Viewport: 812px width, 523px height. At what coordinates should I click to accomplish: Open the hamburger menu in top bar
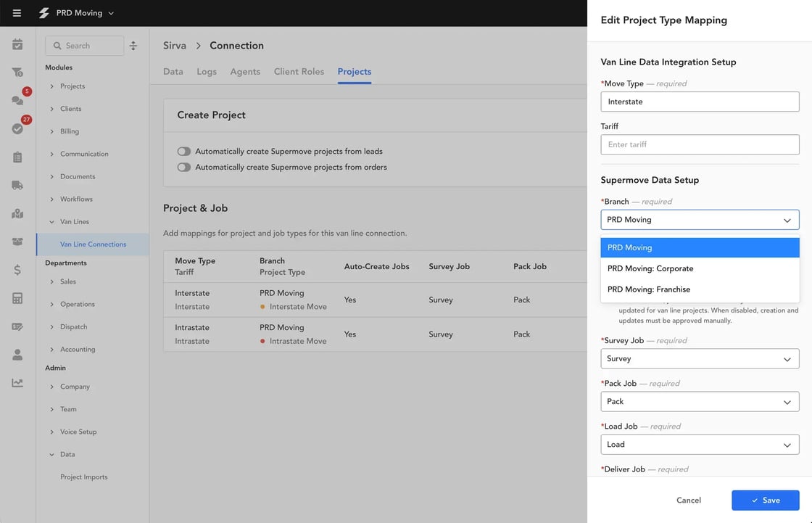coord(17,13)
